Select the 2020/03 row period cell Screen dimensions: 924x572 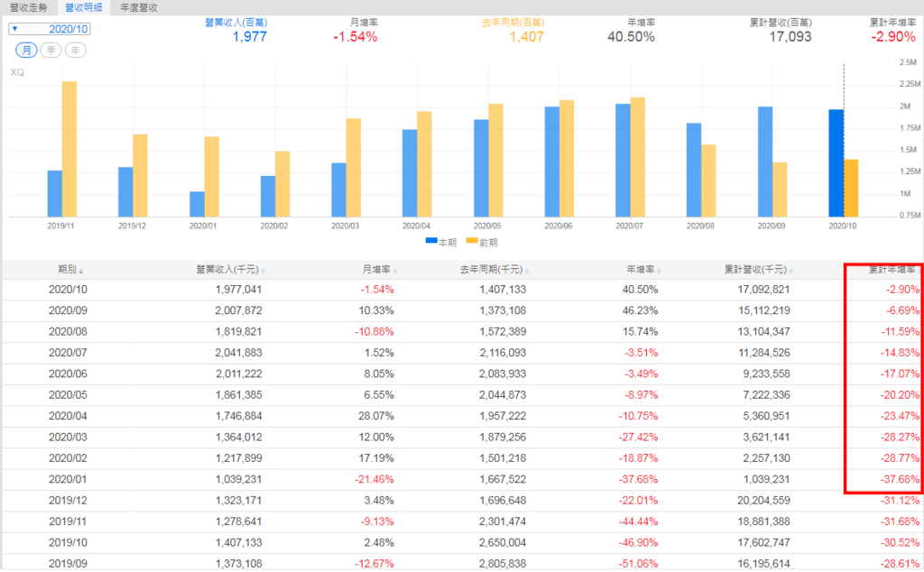pos(68,437)
